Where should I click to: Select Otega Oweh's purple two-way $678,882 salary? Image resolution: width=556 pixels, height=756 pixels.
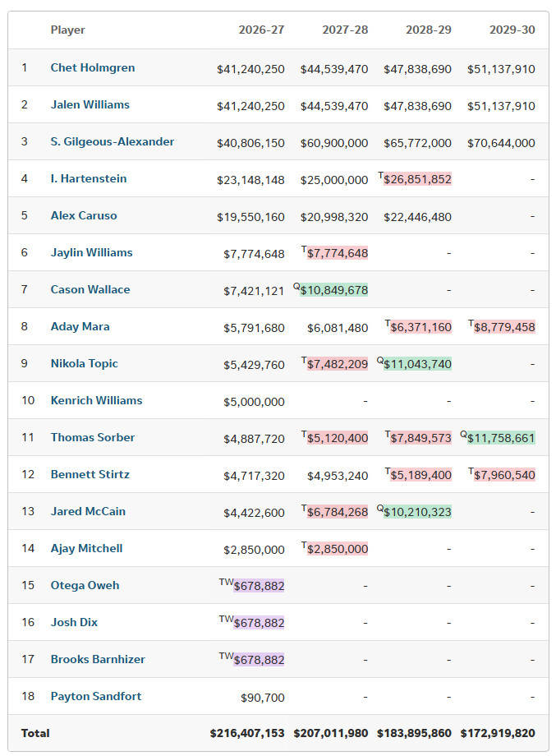click(259, 586)
